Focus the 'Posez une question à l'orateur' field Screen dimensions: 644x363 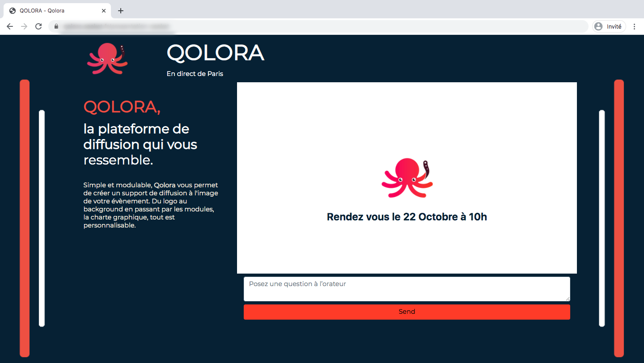click(406, 289)
